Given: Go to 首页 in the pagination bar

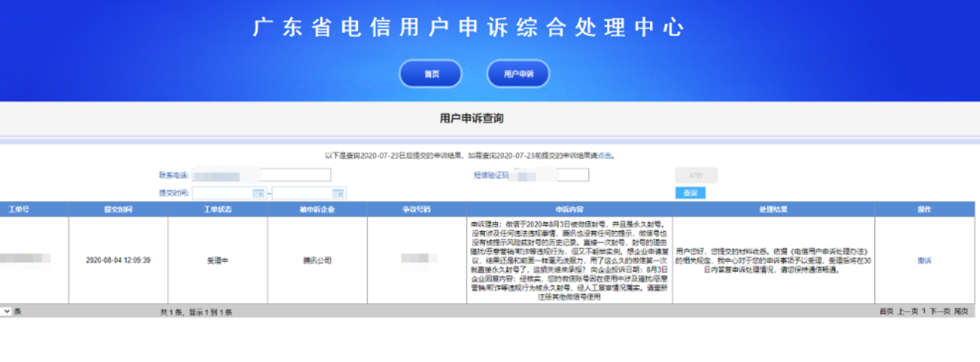Looking at the screenshot, I should click(x=886, y=312).
